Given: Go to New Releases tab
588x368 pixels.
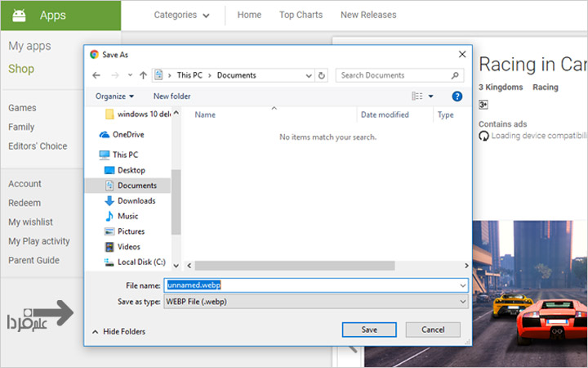Looking at the screenshot, I should pos(368,15).
